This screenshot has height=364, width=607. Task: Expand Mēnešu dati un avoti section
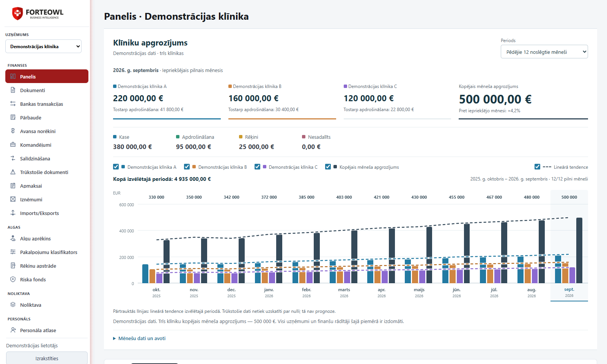139,338
